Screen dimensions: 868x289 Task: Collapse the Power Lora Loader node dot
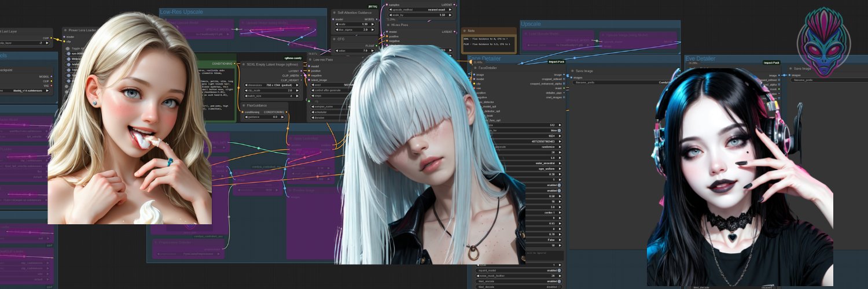pyautogui.click(x=65, y=30)
